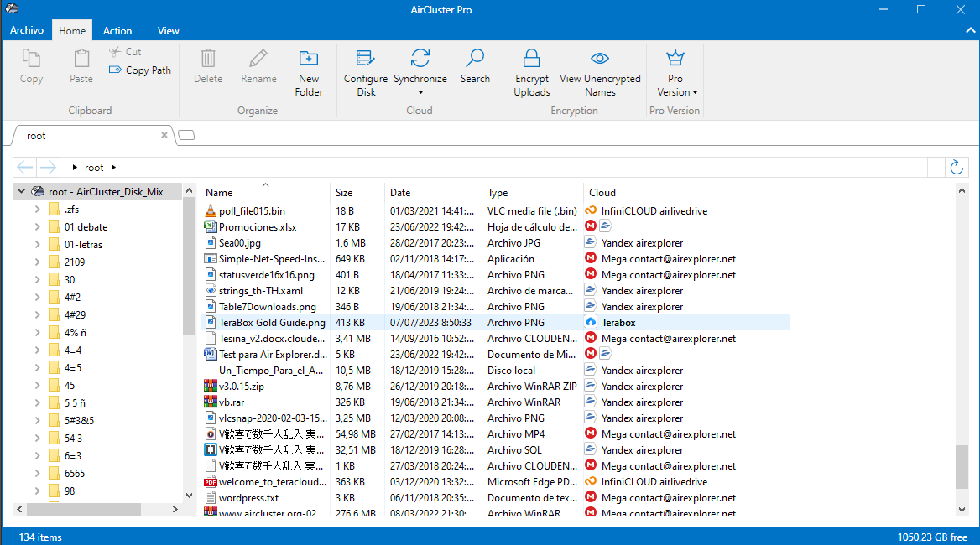Click the New Folder icon
This screenshot has height=545, width=980.
pyautogui.click(x=309, y=59)
